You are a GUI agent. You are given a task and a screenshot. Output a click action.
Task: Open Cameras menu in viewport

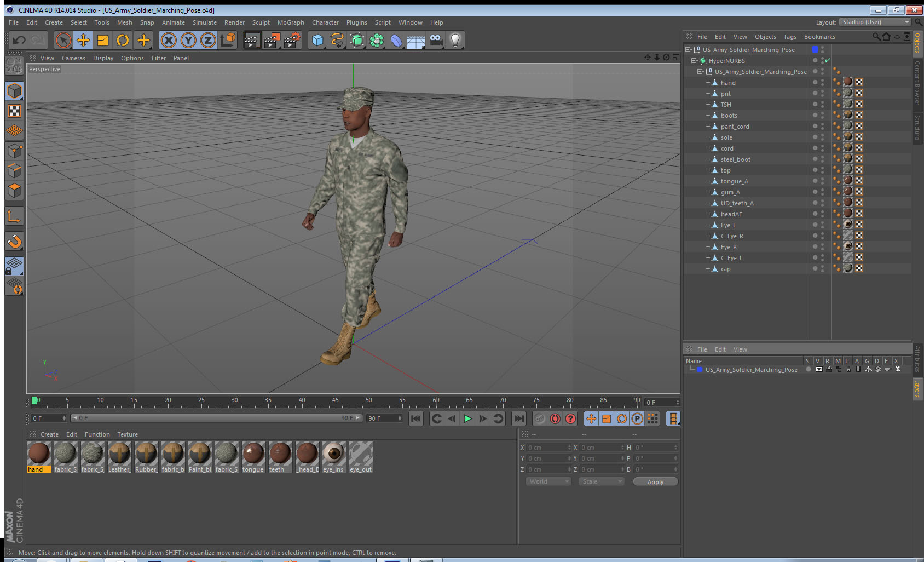(x=73, y=58)
